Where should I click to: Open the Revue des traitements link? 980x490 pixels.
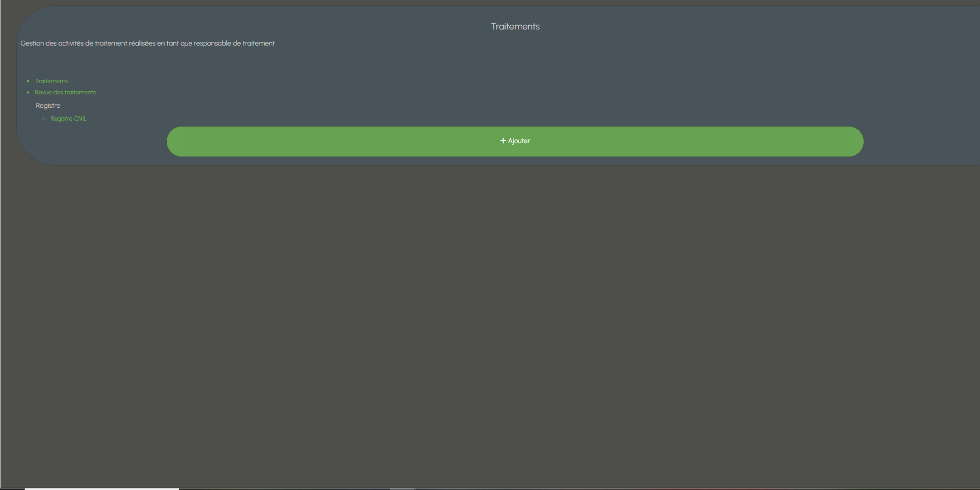click(65, 92)
